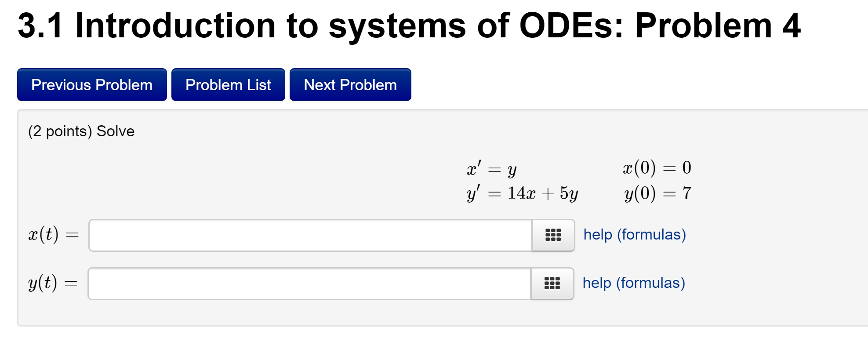
Task: Open help (formulas) for the y(t) answer
Action: tap(633, 283)
